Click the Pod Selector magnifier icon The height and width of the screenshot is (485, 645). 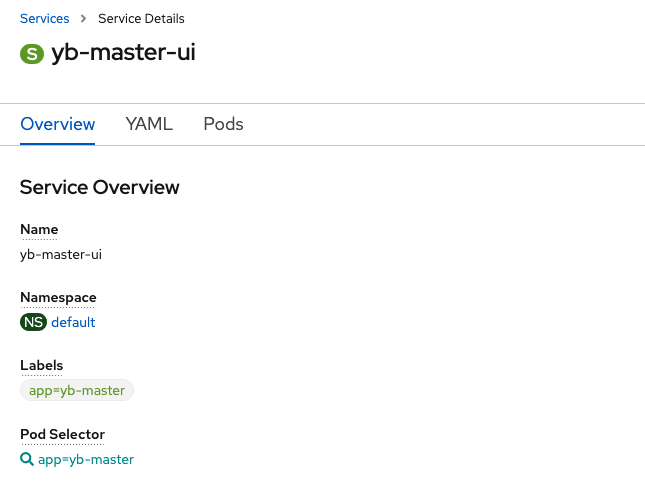click(27, 459)
